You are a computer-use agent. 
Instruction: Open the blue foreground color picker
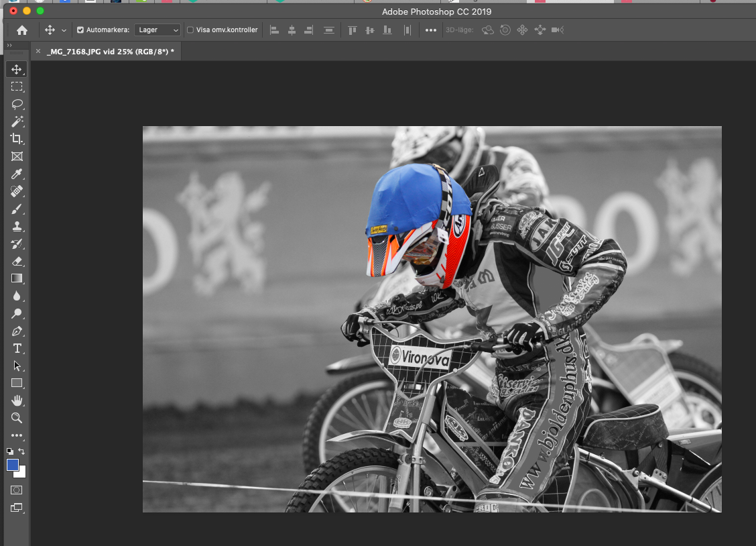13,465
